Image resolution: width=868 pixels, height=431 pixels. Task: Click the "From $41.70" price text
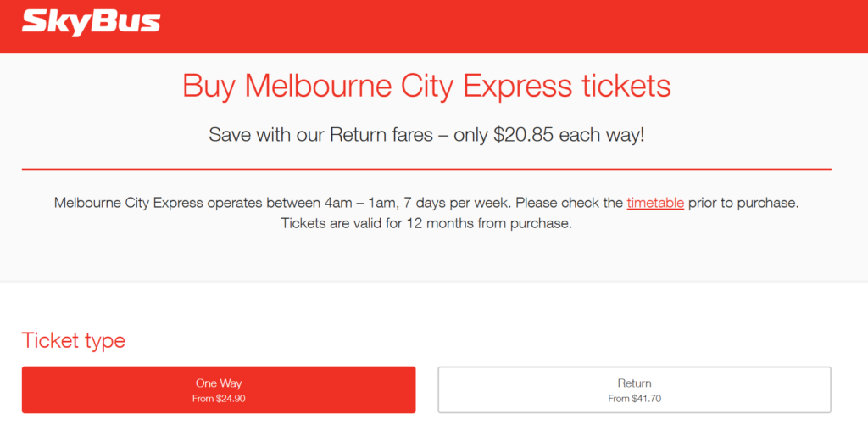click(634, 399)
